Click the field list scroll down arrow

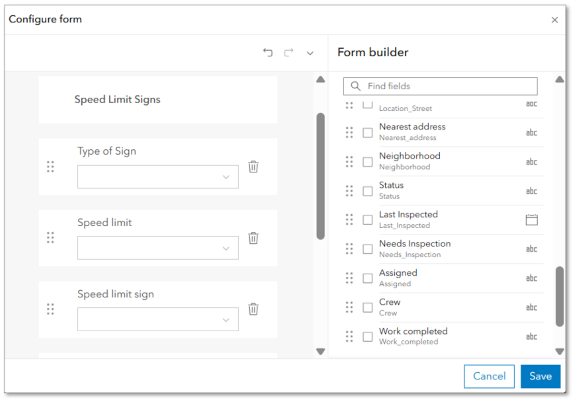pos(559,351)
